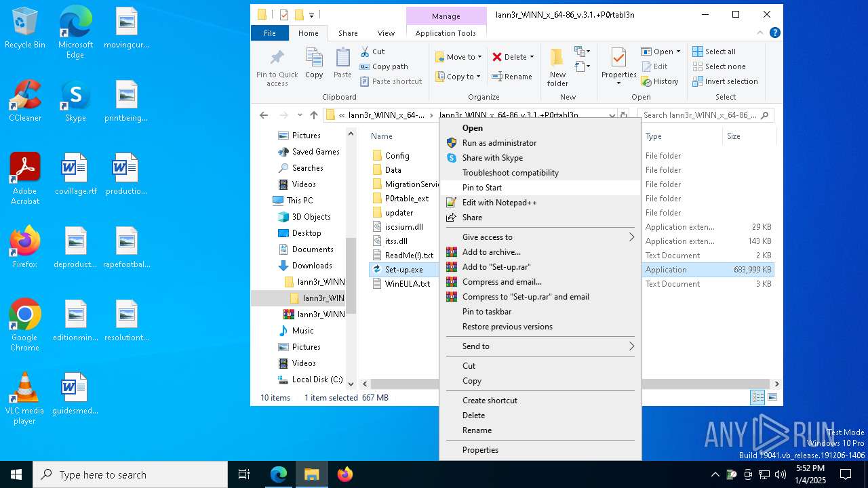Click New folder ribbon icon
868x488 pixels.
[557, 68]
